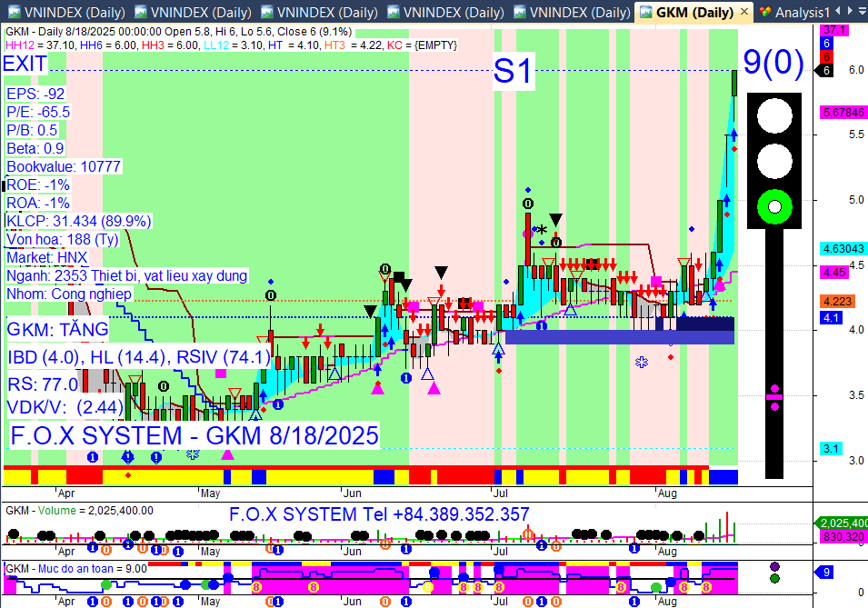Click the magenta 830,320 volume label
Screen dimensions: 868x608
point(843,536)
